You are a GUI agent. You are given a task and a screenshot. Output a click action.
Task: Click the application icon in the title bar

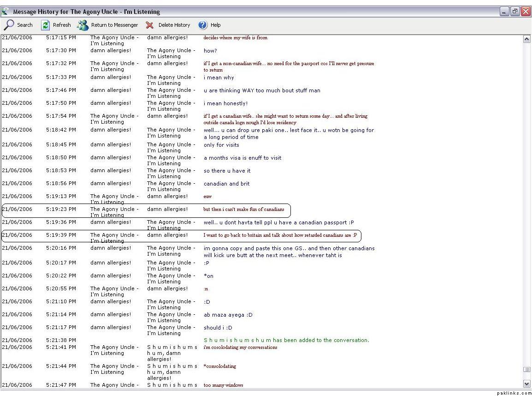point(5,11)
